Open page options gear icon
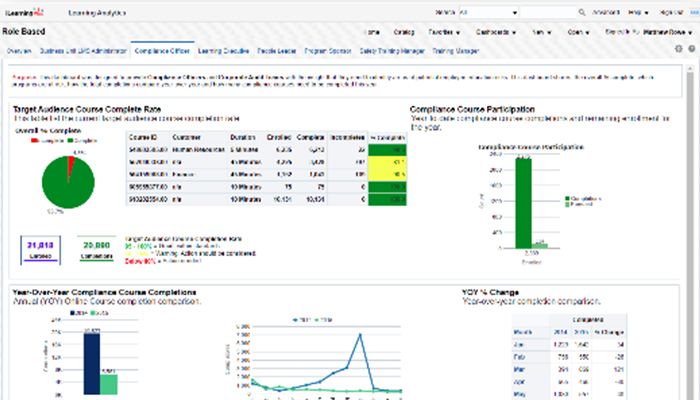The width and height of the screenshot is (700, 400). pos(679,48)
